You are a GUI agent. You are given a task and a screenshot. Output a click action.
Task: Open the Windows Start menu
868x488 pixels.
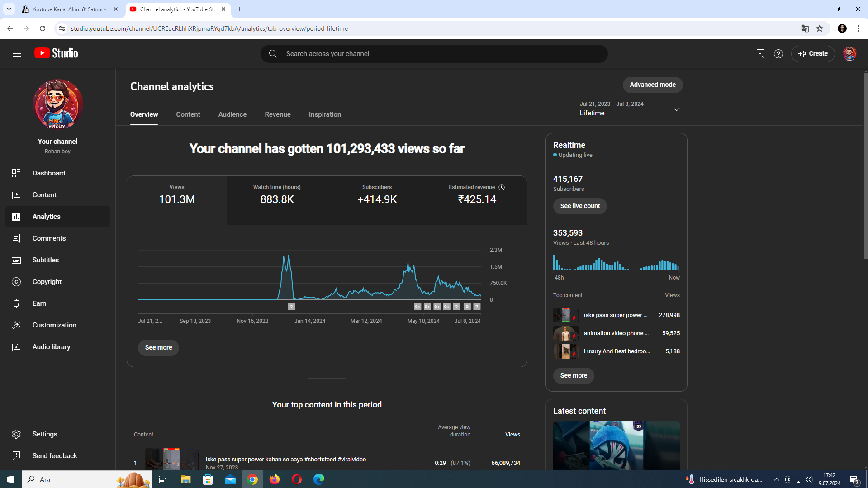pyautogui.click(x=11, y=479)
